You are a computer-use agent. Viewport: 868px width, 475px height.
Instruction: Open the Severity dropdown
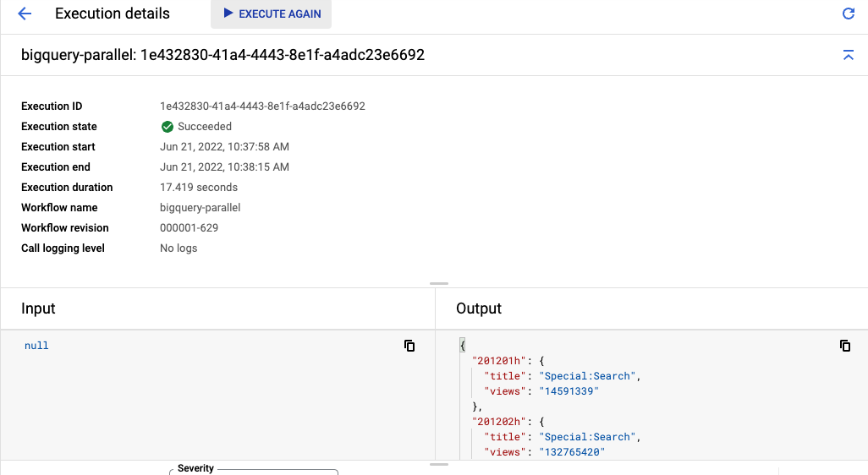click(254, 471)
